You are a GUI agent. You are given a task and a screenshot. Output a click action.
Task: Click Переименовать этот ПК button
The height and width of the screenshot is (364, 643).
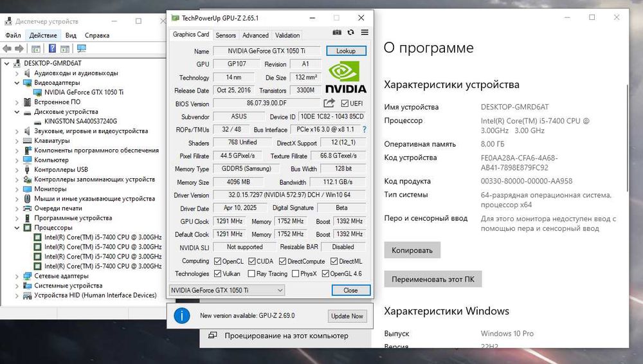click(x=433, y=279)
